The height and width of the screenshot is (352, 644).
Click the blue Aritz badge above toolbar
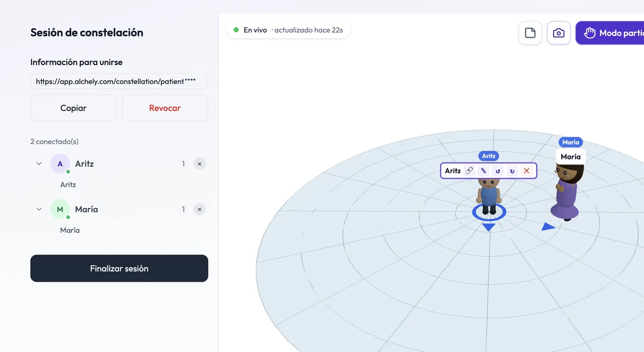point(488,156)
